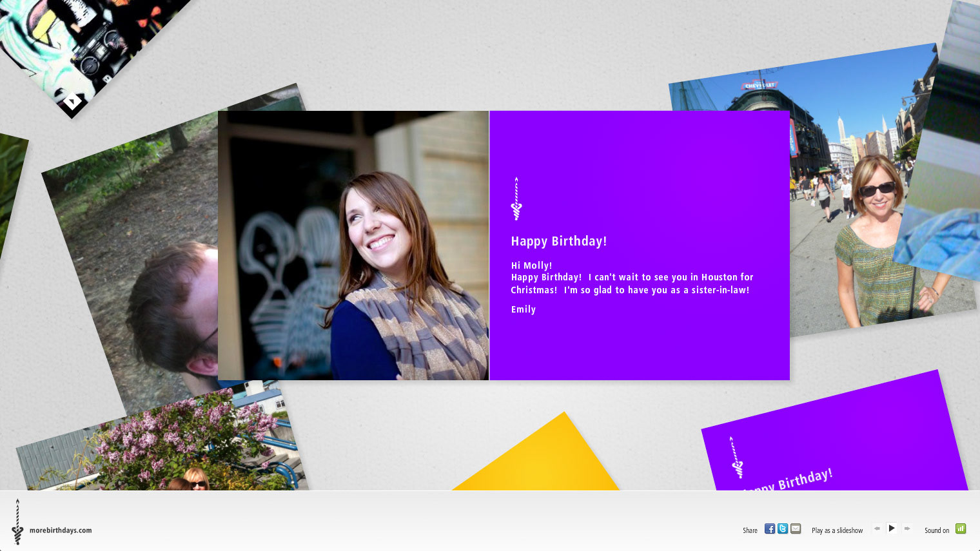Click the 'Emily' signature on the card
This screenshot has height=551, width=980.
click(524, 309)
